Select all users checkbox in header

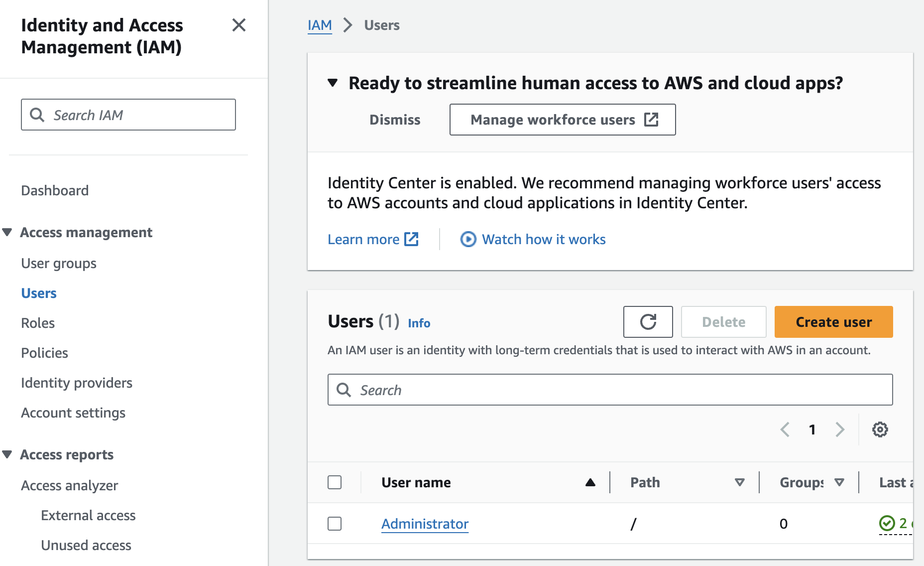[x=335, y=482]
